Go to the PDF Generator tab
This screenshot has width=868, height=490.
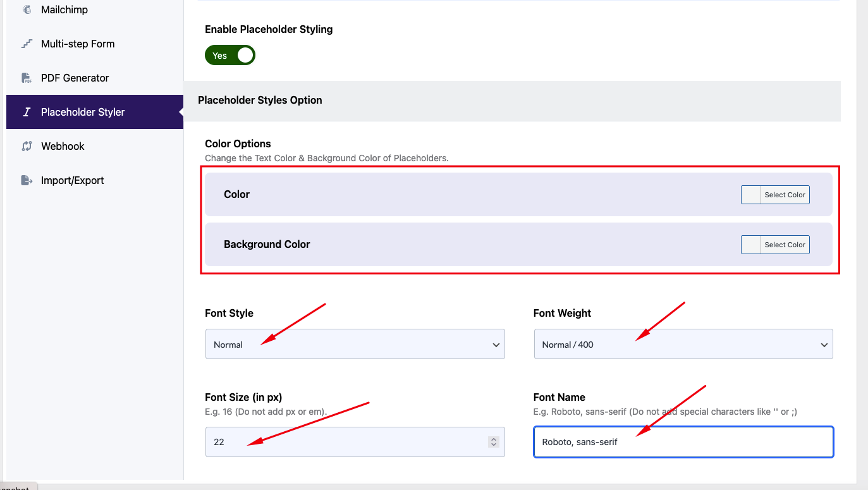95,78
